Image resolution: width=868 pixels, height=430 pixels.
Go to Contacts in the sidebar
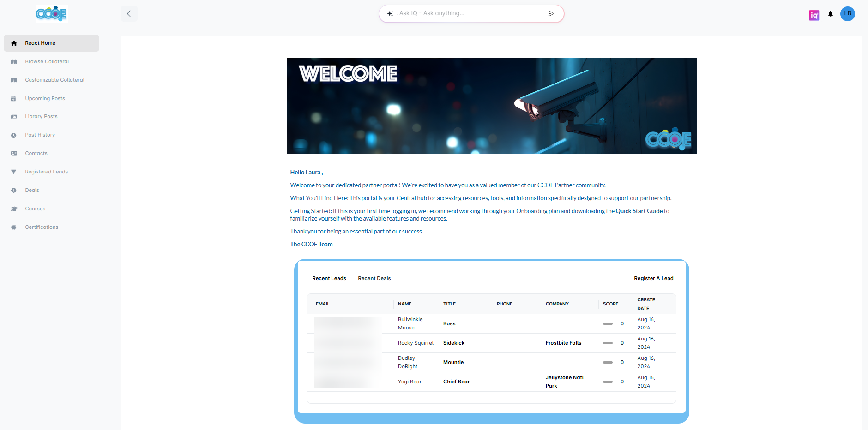tap(36, 153)
